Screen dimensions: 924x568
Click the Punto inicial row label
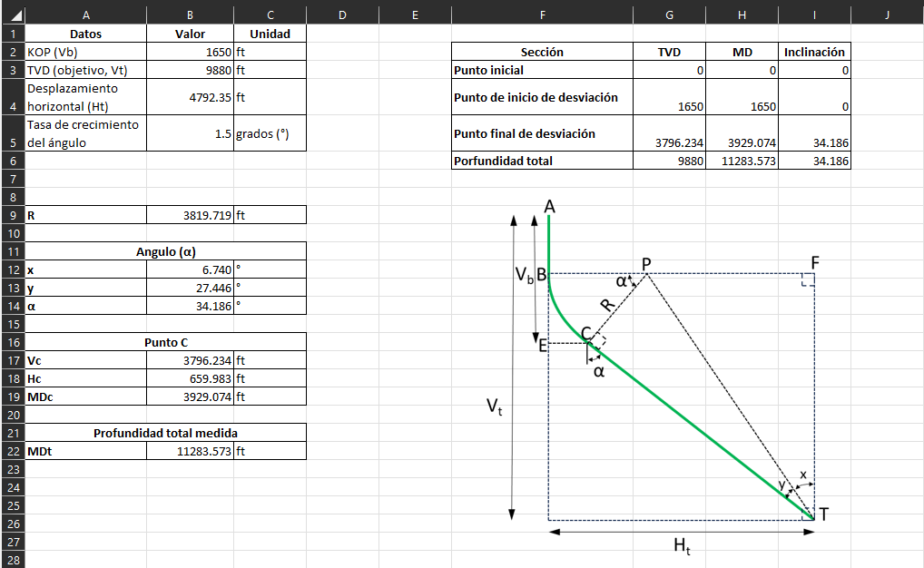coord(541,70)
